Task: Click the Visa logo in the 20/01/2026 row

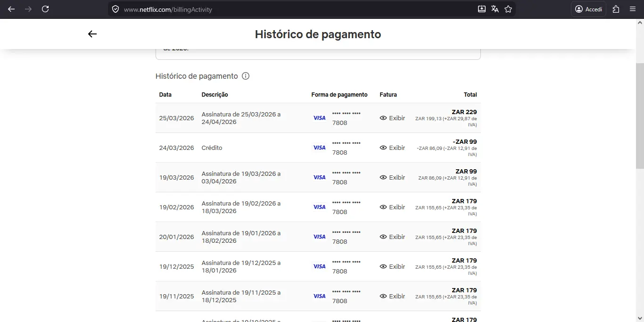Action: (x=320, y=237)
